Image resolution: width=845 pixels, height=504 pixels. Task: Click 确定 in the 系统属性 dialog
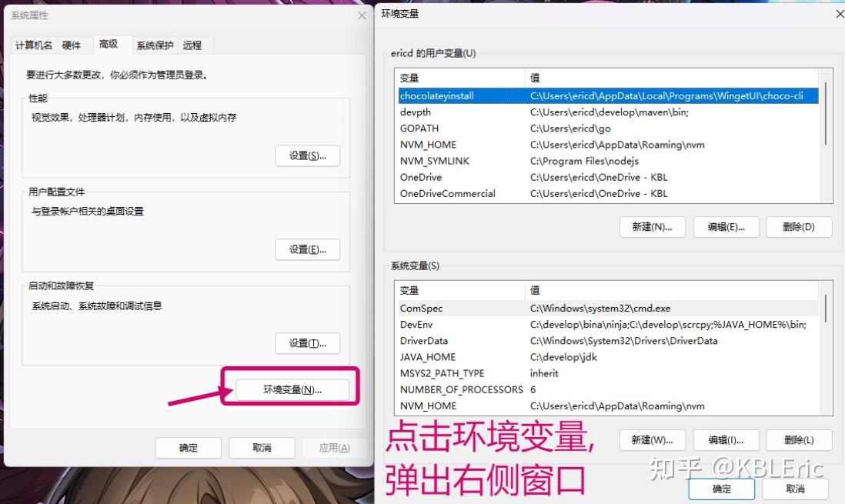[x=188, y=448]
